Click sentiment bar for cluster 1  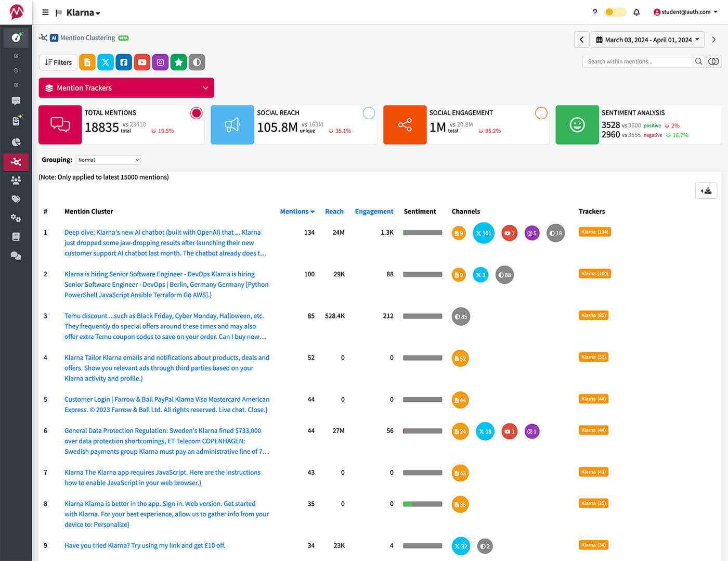tap(423, 233)
